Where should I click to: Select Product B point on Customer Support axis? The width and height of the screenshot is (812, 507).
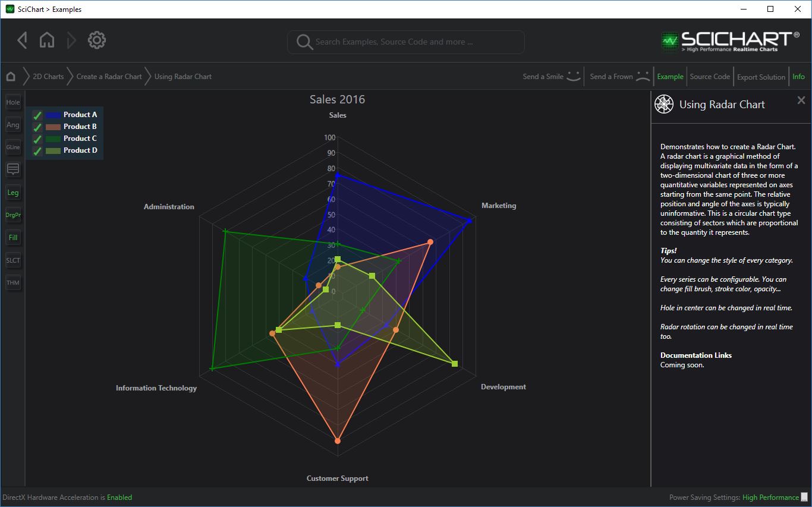338,441
